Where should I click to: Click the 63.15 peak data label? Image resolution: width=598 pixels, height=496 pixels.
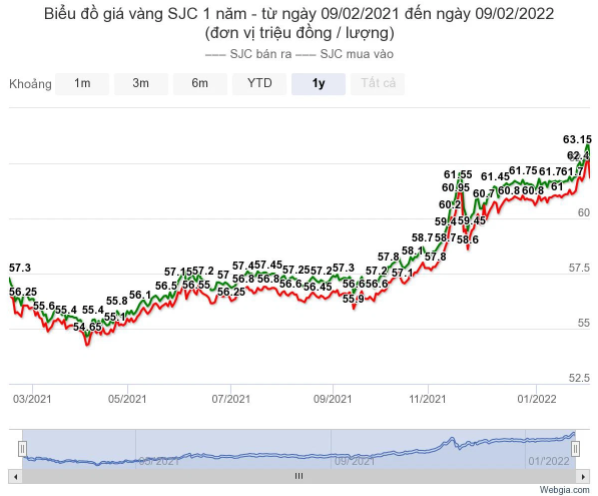point(577,140)
